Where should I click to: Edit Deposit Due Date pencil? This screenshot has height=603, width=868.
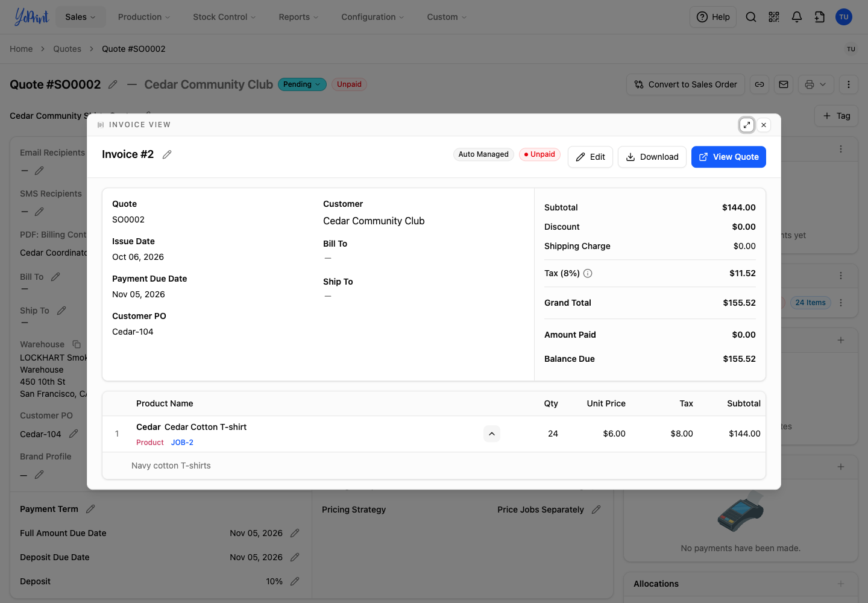[295, 557]
